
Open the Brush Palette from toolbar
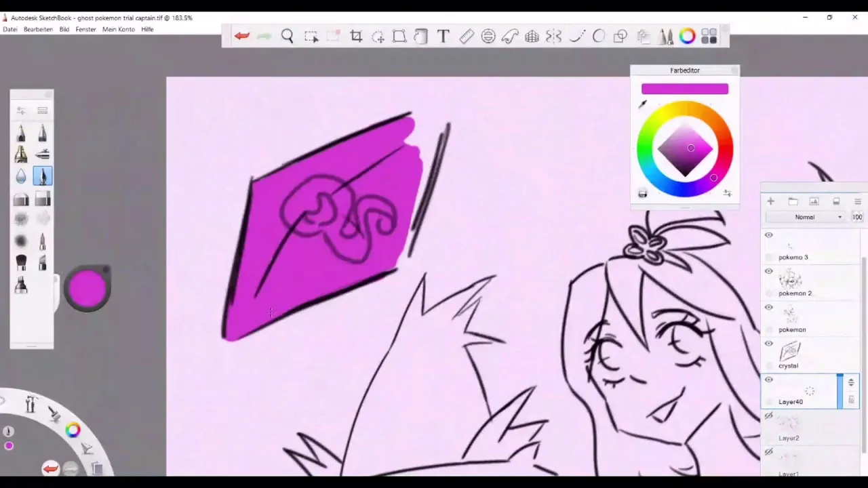(x=666, y=37)
